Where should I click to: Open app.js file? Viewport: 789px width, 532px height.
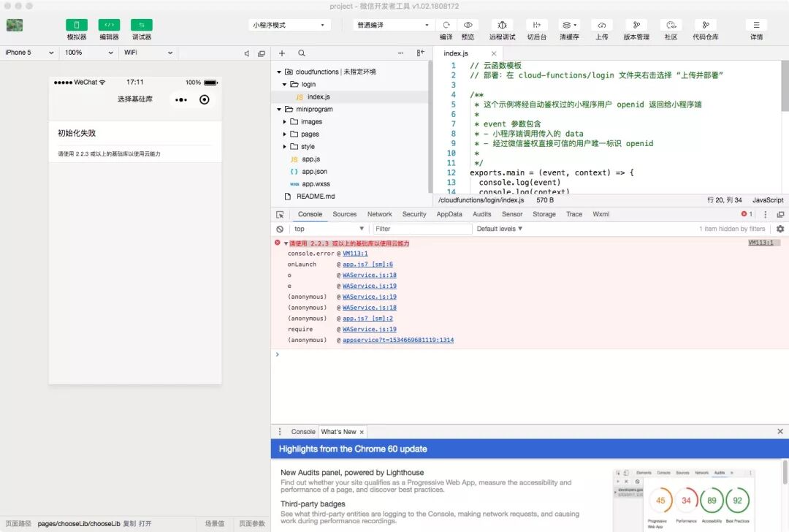311,159
